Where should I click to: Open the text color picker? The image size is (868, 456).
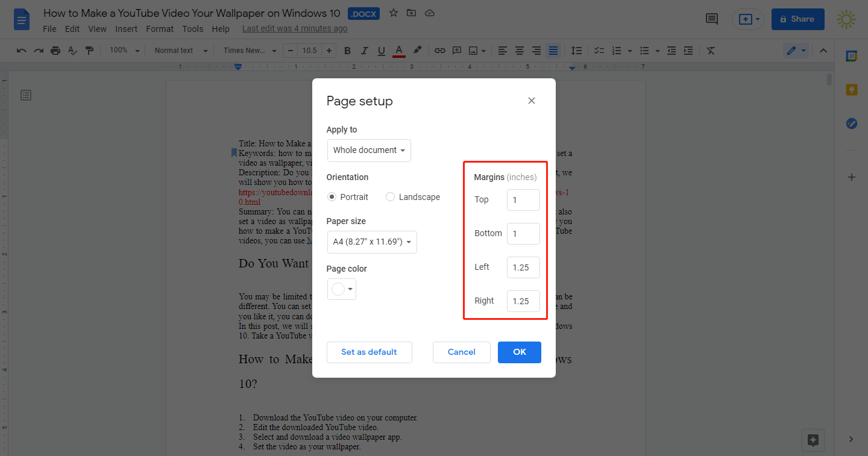click(398, 51)
